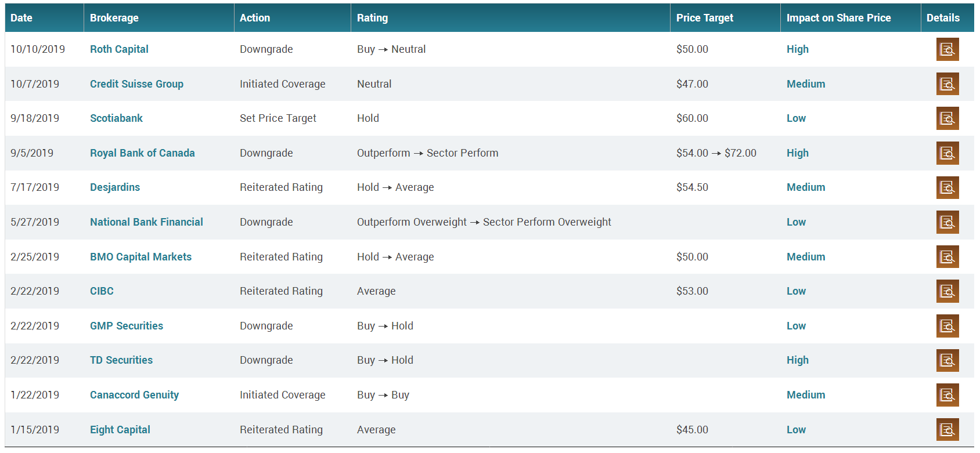Open the Canaccord Genuity brokerage link
The width and height of the screenshot is (980, 453).
[x=134, y=395]
